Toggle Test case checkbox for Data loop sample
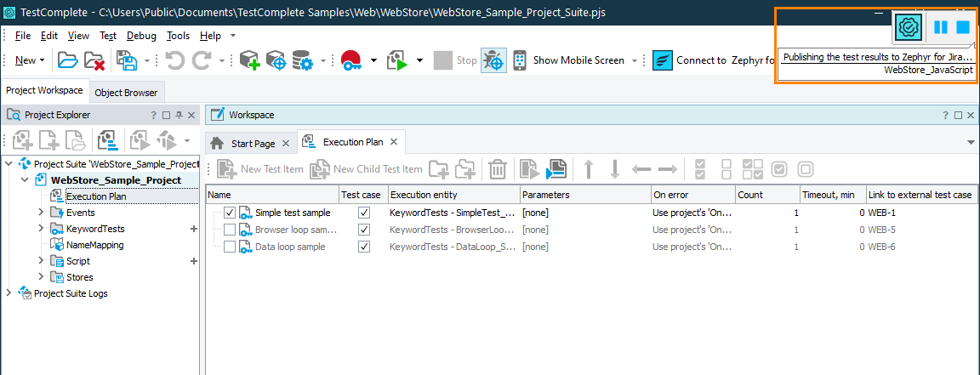The height and width of the screenshot is (375, 980). tap(364, 247)
